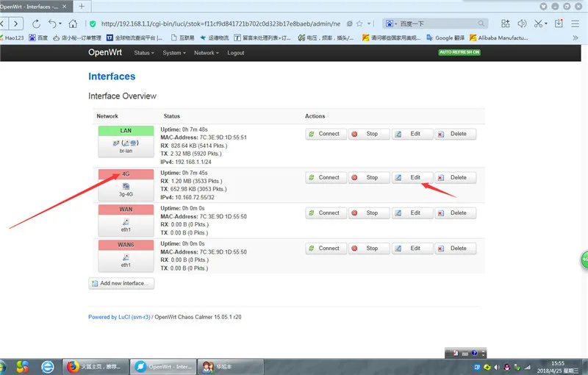Open the extensions grid icon
This screenshot has height=375, width=588.
coord(505,24)
